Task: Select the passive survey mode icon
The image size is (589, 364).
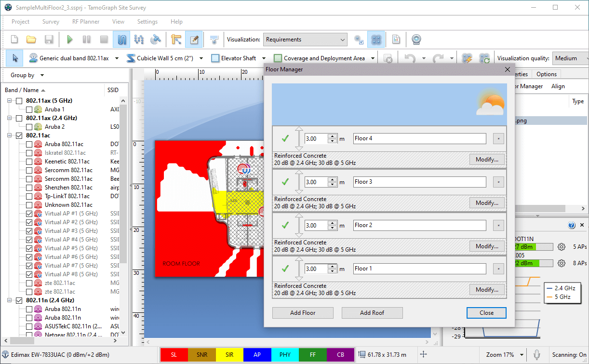Action: [121, 40]
